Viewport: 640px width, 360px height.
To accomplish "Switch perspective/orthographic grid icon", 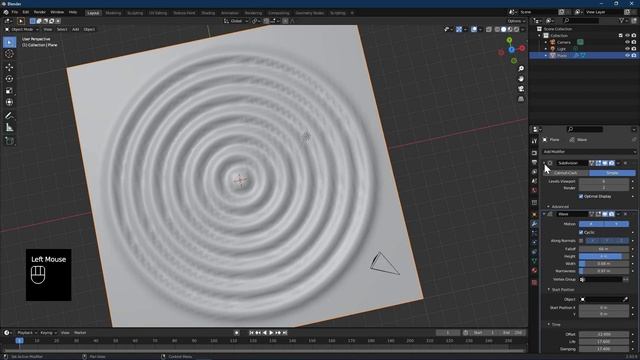I will 521,99.
